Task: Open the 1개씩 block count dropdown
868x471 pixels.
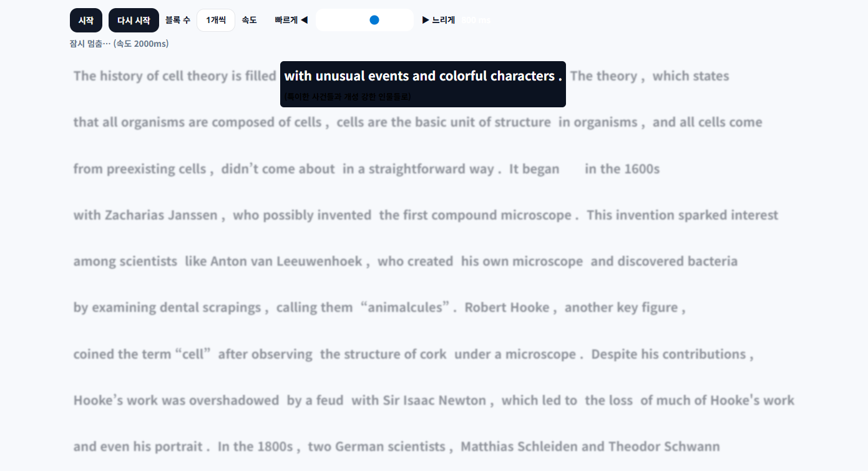Action: (x=215, y=21)
